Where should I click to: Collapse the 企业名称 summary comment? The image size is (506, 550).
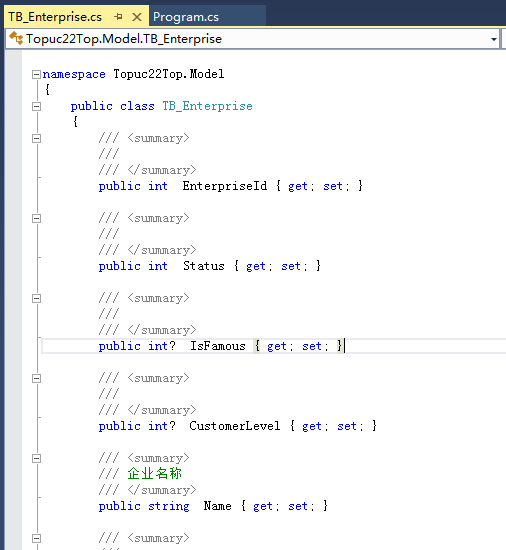(x=36, y=458)
